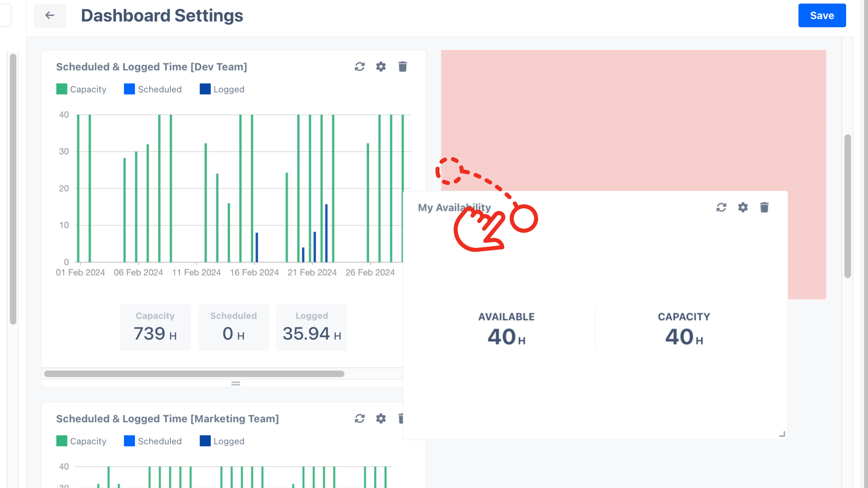Open settings for Dev Team widget
Image resolution: width=868 pixels, height=488 pixels.
381,66
